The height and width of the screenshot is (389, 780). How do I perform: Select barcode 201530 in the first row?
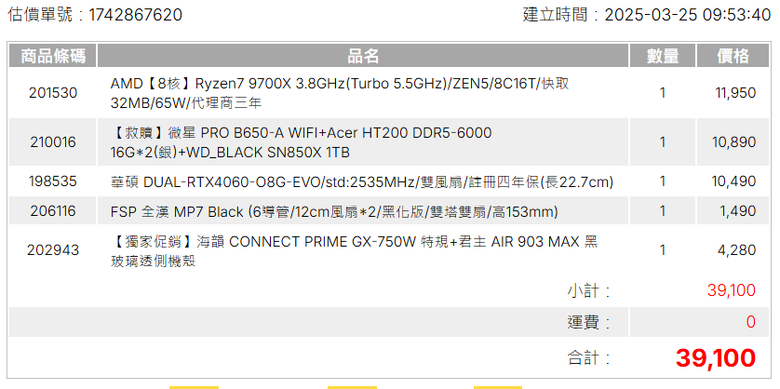point(53,93)
